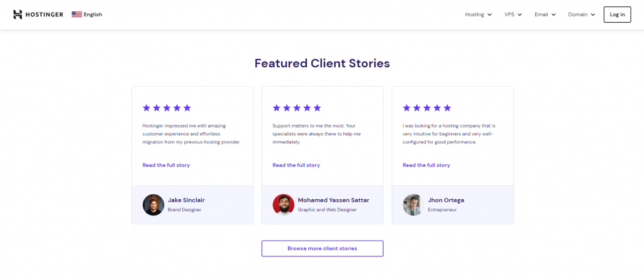
Task: Click the US flag language icon
Action: [x=77, y=14]
